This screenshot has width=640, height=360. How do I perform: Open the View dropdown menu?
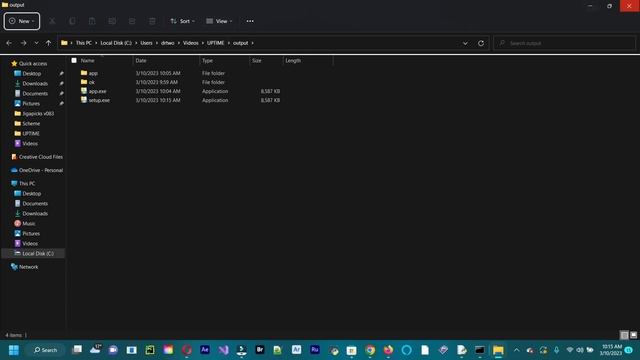pyautogui.click(x=219, y=21)
